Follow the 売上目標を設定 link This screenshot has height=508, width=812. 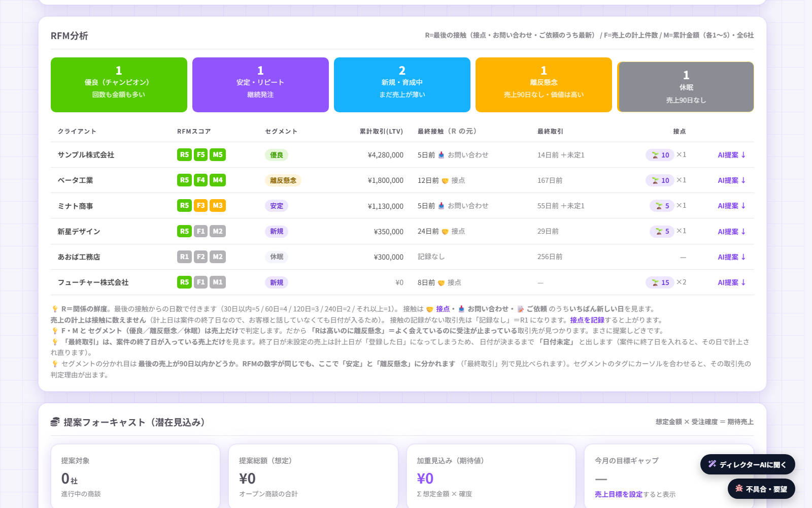pyautogui.click(x=619, y=494)
